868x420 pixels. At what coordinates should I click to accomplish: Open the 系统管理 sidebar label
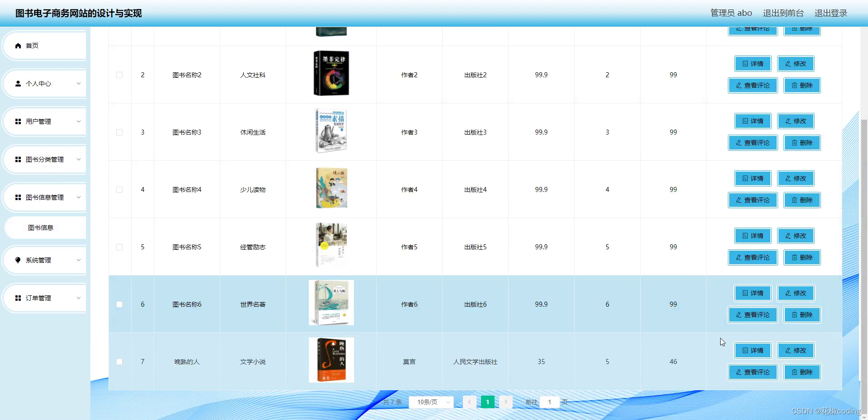38,260
